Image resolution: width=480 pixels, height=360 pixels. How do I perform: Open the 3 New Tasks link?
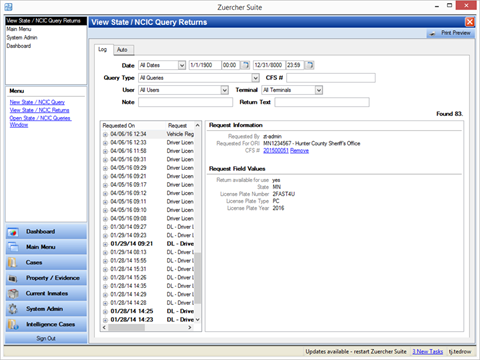[428, 352]
